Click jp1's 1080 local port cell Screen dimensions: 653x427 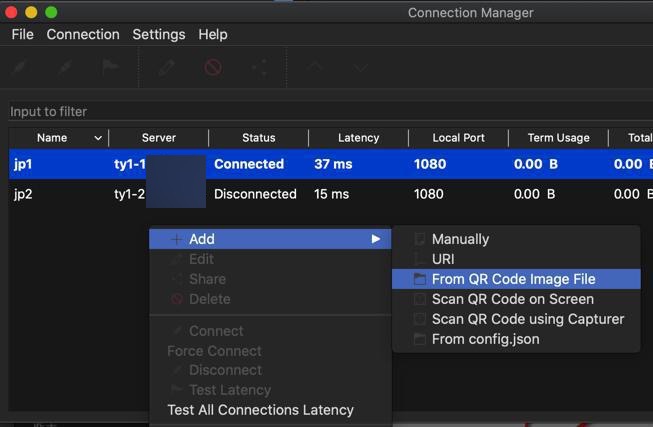point(430,164)
